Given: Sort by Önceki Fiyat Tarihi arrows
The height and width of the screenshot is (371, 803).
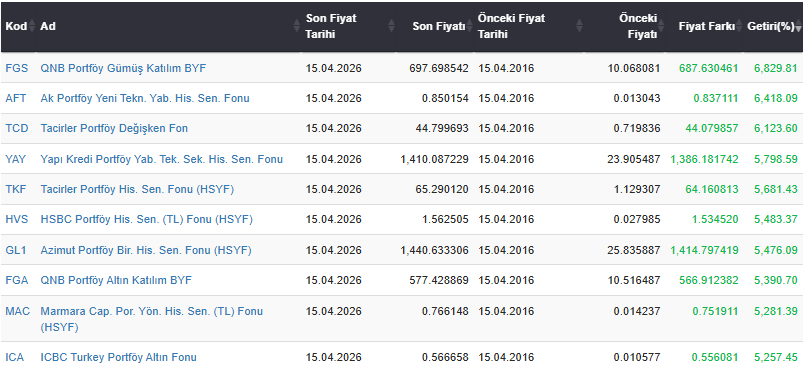Looking at the screenshot, I should pyautogui.click(x=579, y=26).
